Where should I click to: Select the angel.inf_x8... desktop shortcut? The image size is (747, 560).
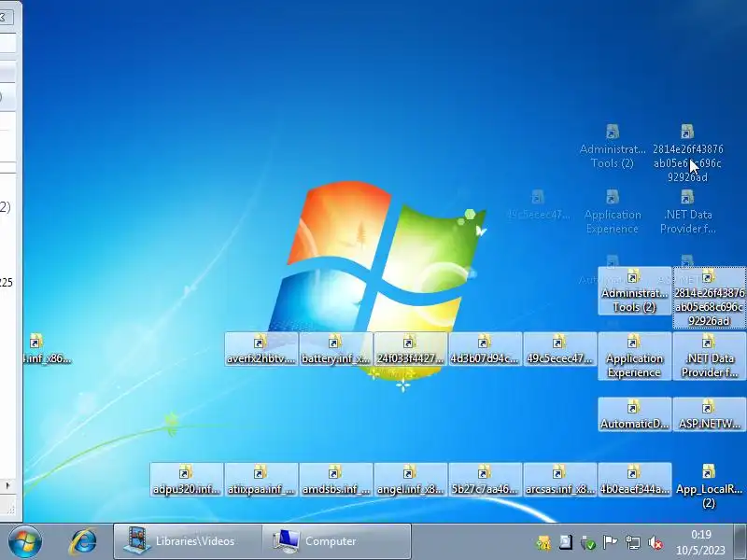click(x=411, y=480)
